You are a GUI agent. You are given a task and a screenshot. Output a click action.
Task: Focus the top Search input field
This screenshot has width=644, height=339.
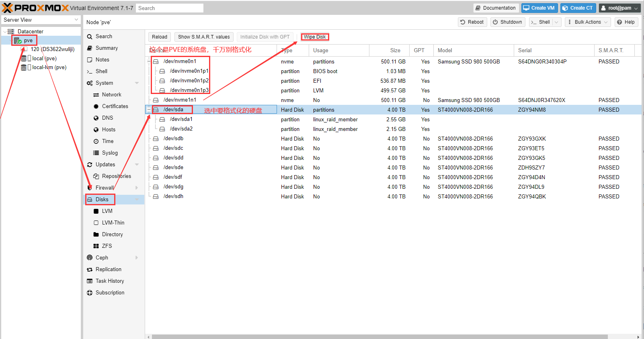point(169,8)
